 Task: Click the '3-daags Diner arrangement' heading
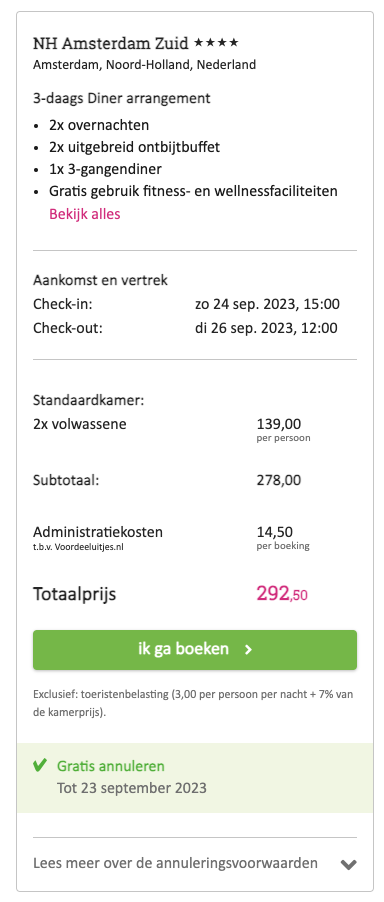(122, 98)
